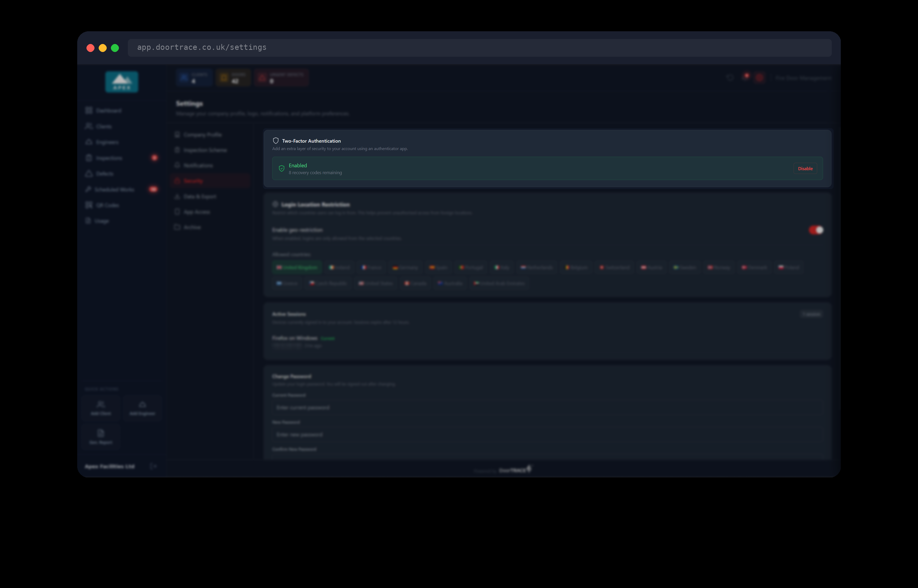Click the Disable two-factor authentication button

point(805,168)
